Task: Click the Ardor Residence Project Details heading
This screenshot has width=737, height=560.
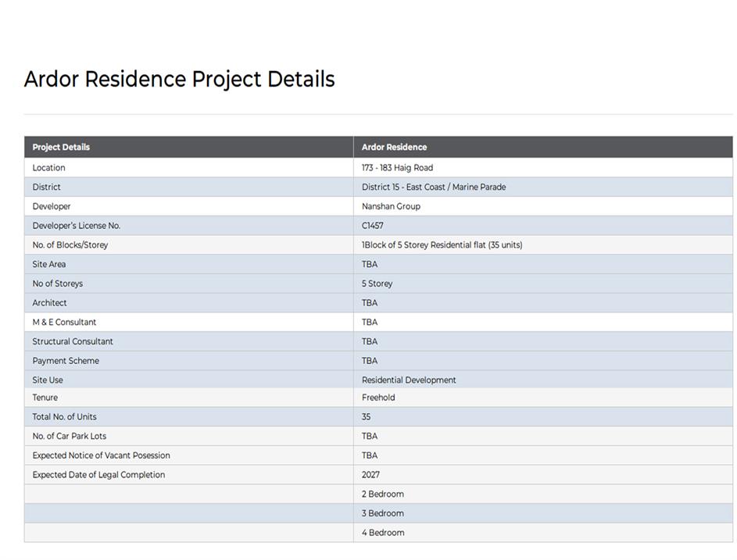Action: pos(179,80)
